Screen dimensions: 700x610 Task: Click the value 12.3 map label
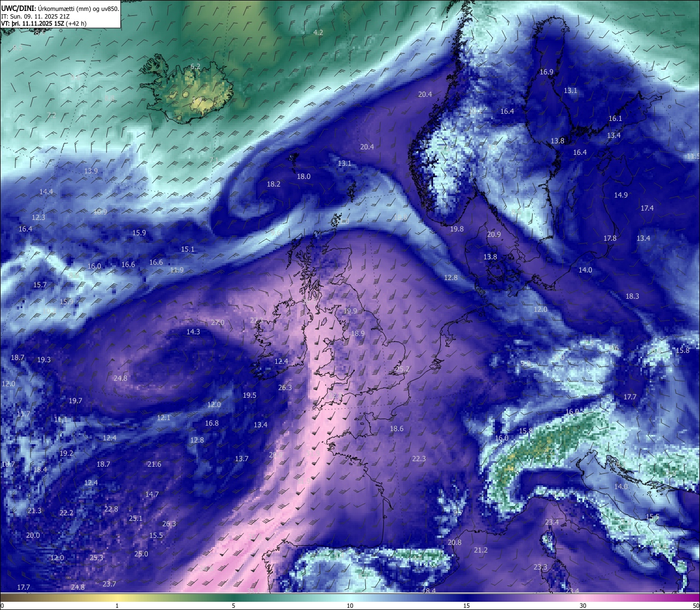click(38, 217)
